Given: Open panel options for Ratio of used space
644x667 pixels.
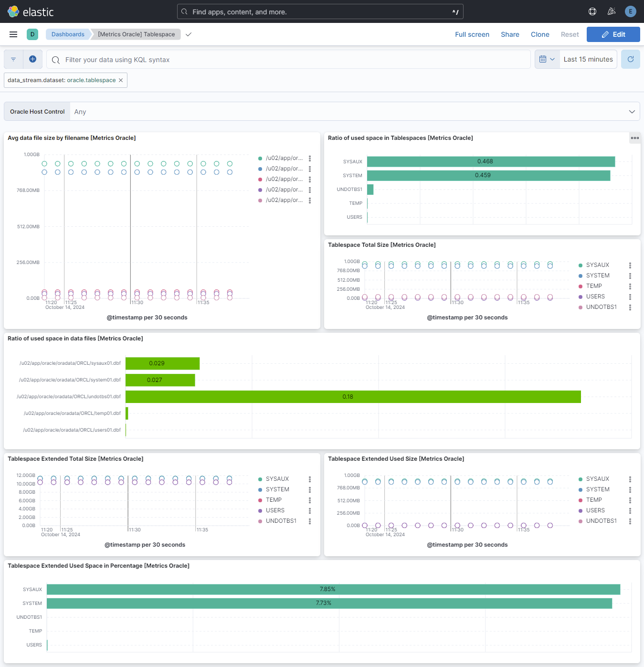Looking at the screenshot, I should tap(634, 138).
